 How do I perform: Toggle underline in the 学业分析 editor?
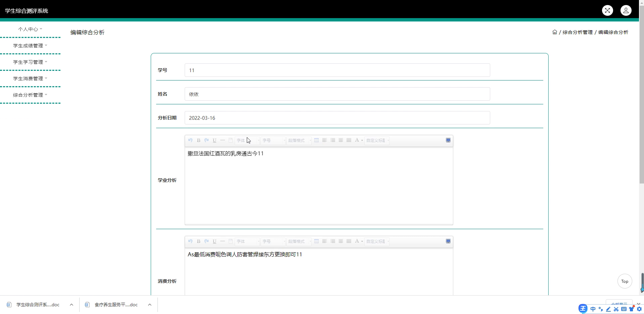[215, 140]
